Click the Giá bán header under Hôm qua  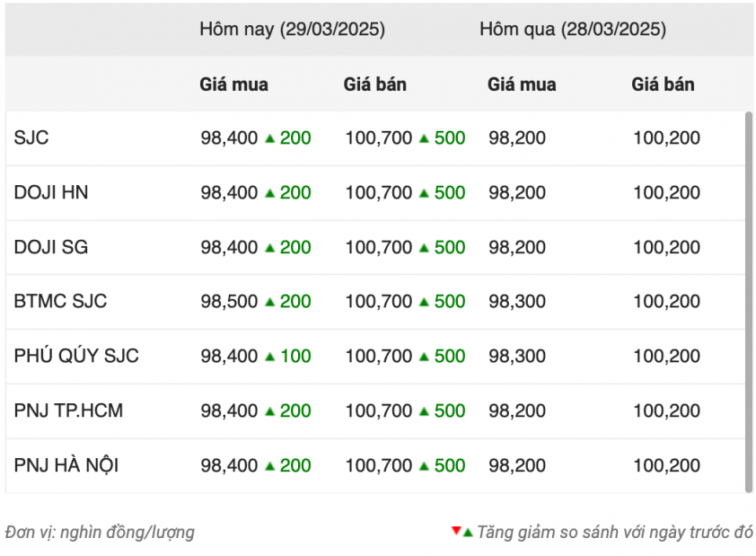663,84
